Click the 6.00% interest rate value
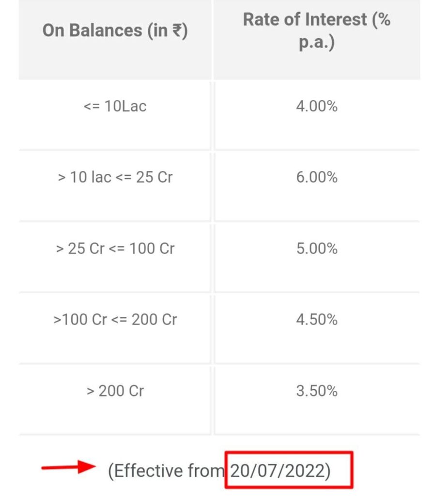This screenshot has width=448, height=496. tap(317, 177)
